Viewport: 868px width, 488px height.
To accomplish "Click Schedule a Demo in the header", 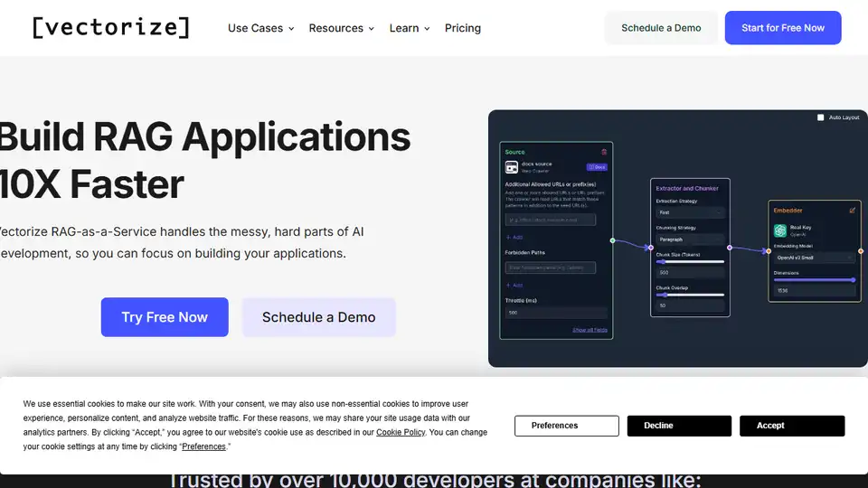I will click(x=661, y=28).
